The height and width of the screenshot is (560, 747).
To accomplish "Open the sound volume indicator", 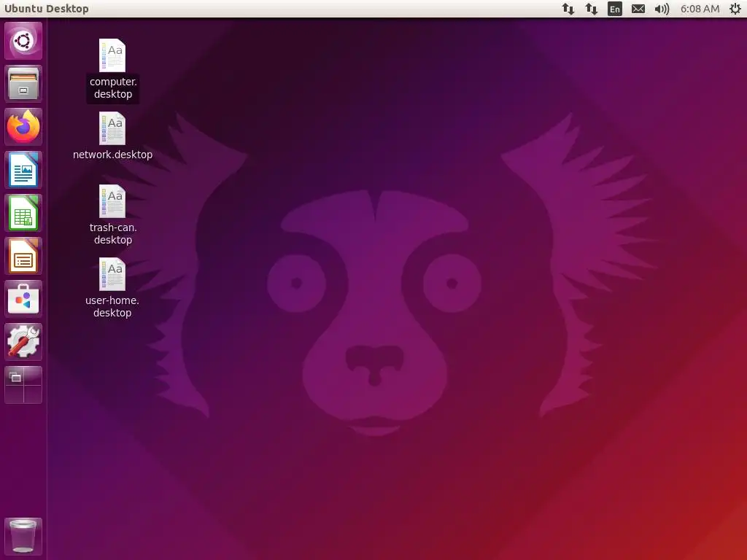I will tap(662, 9).
